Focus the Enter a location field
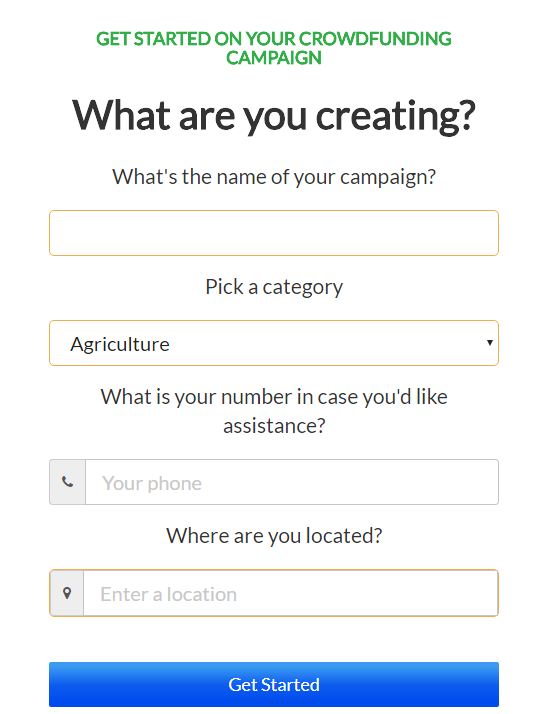The height and width of the screenshot is (714, 543). (x=291, y=593)
